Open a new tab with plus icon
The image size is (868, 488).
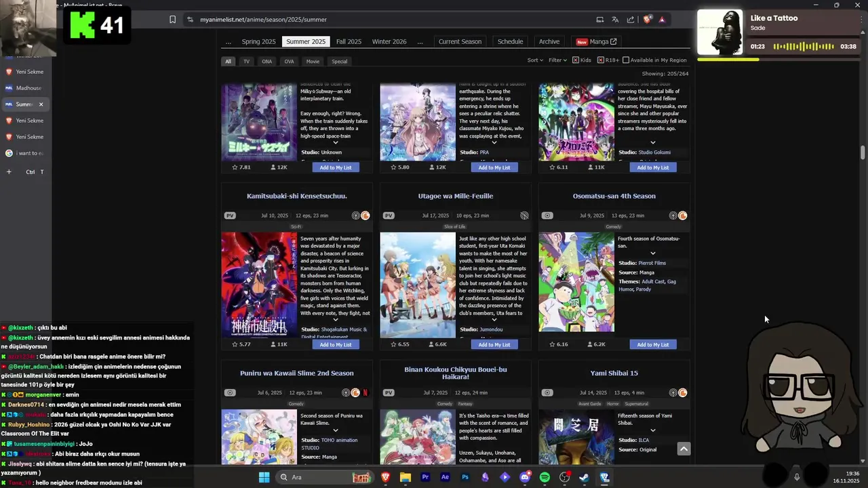coord(9,171)
